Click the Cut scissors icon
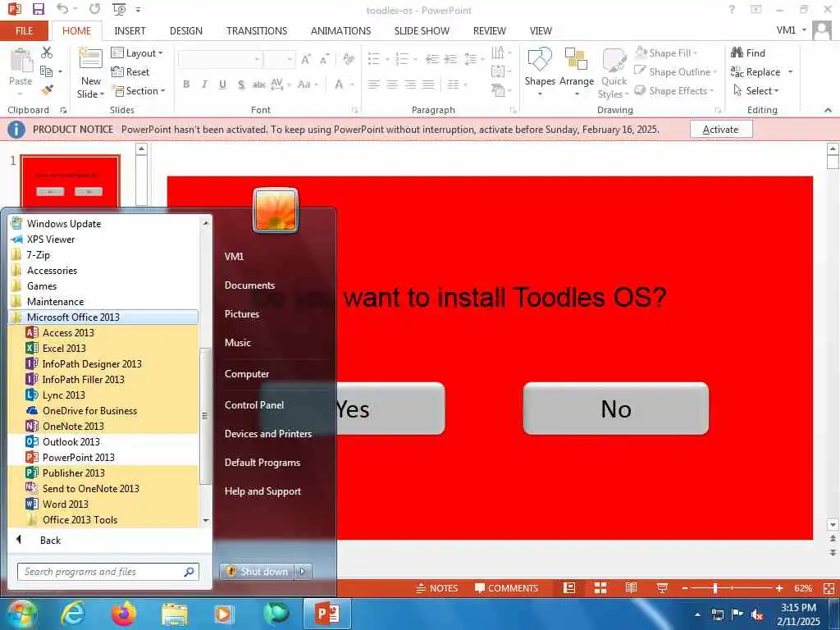The width and height of the screenshot is (840, 630). pos(47,52)
